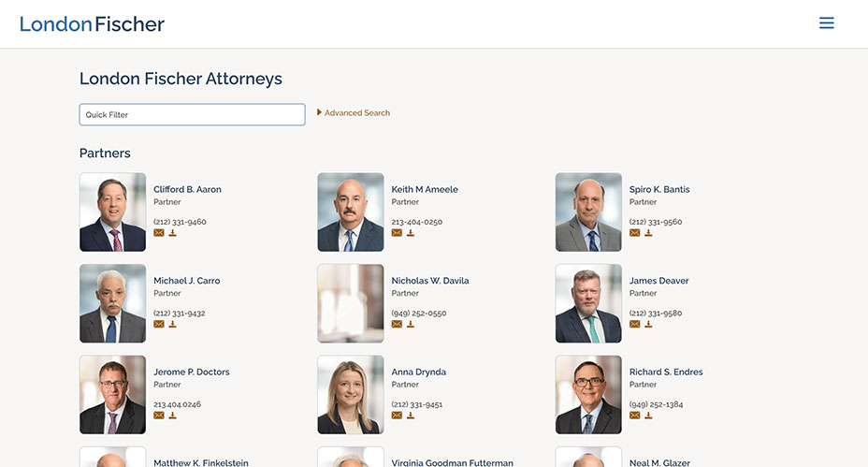Click Spiro K. Bantis's headshot photo
Image resolution: width=868 pixels, height=467 pixels.
588,212
